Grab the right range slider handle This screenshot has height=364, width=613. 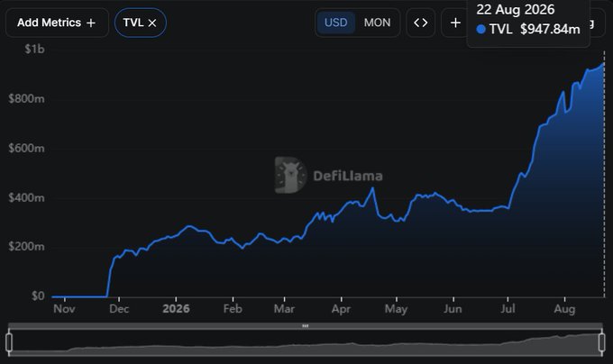tap(602, 342)
